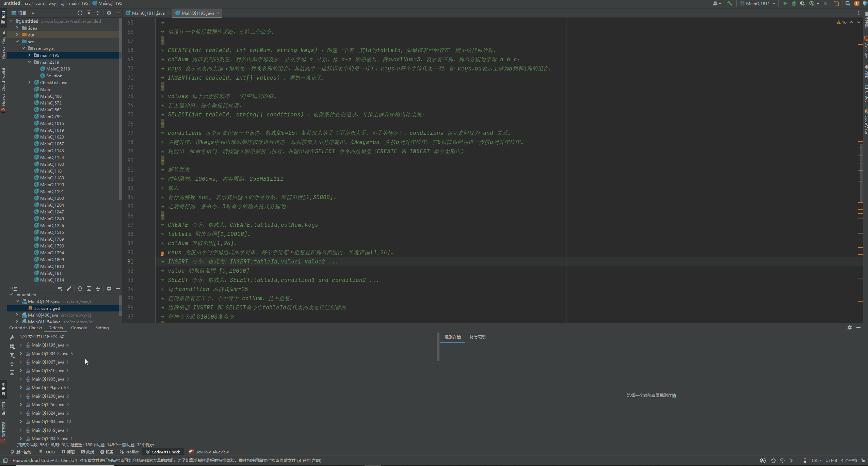Click the wrench icon in CodeArts Check
This screenshot has width=868, height=466.
(x=12, y=337)
